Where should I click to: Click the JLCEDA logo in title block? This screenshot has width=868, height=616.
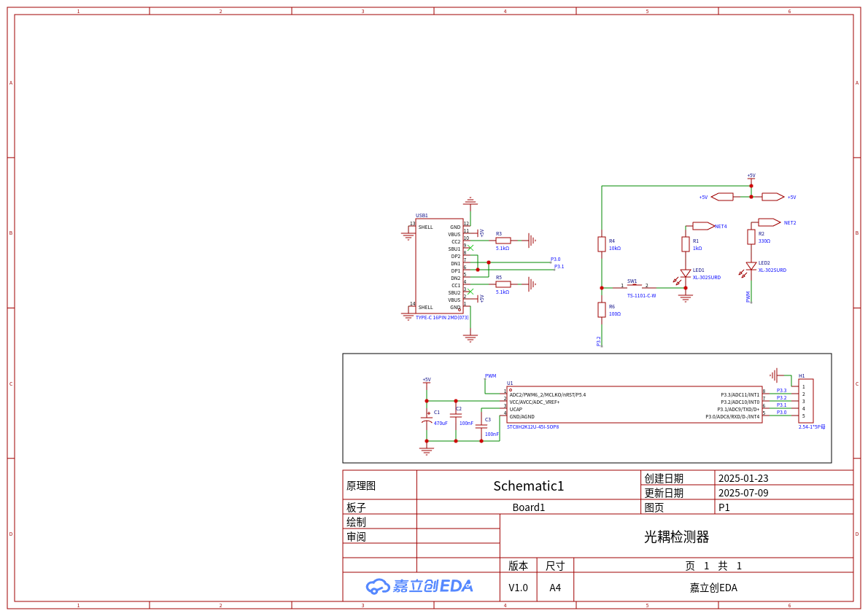pyautogui.click(x=419, y=586)
